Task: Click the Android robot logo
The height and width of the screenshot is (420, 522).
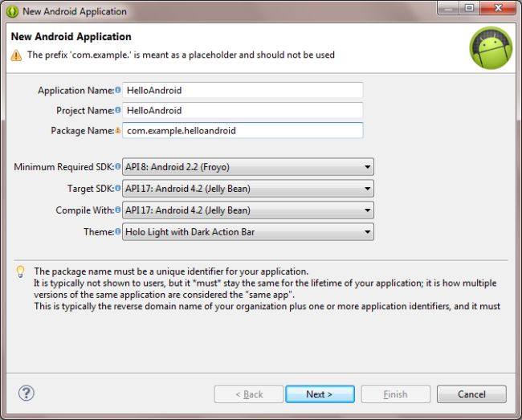Action: (491, 48)
